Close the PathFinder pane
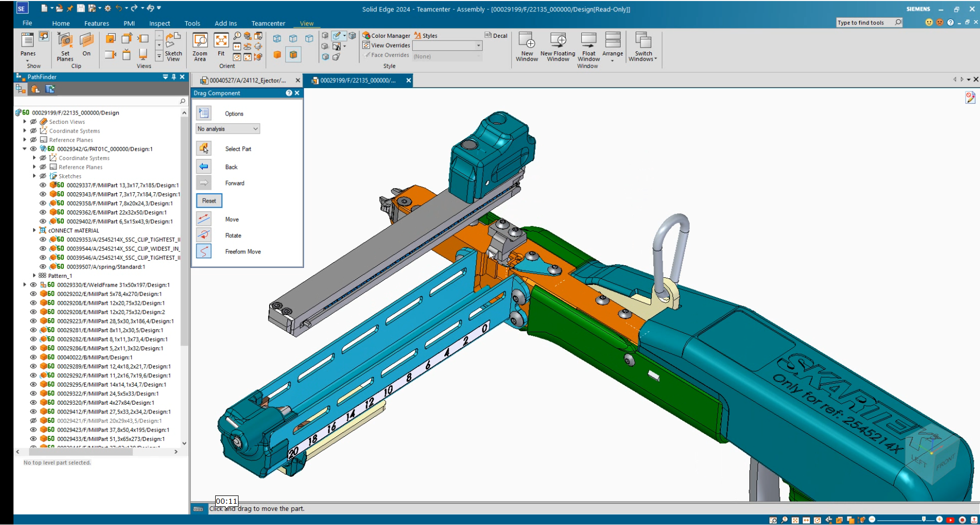Screen dimensions: 980x525 [x=182, y=77]
